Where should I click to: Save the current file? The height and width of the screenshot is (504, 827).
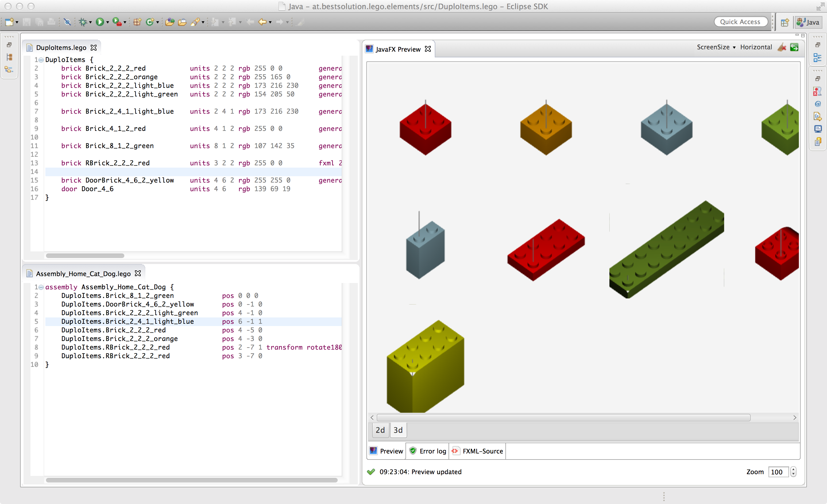point(26,22)
